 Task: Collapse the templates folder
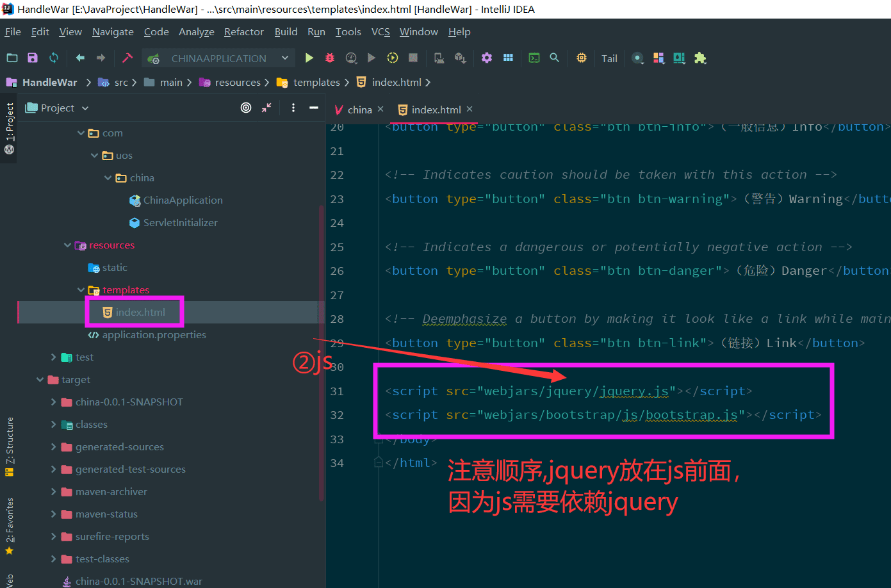[x=81, y=290]
